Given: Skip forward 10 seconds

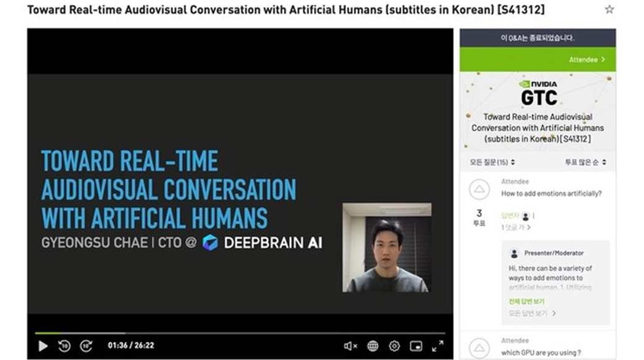Looking at the screenshot, I should (86, 346).
